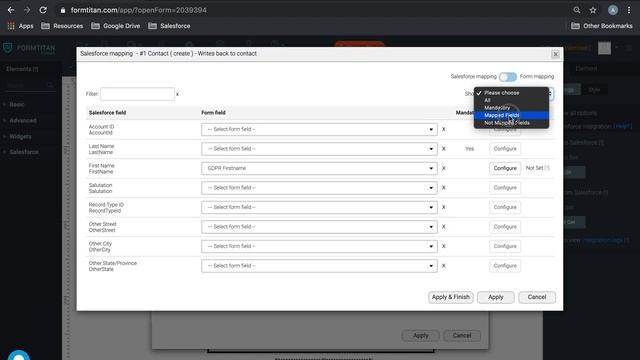The height and width of the screenshot is (360, 640).
Task: Click Cancel in the Salesforce mapping dialog
Action: point(537,297)
